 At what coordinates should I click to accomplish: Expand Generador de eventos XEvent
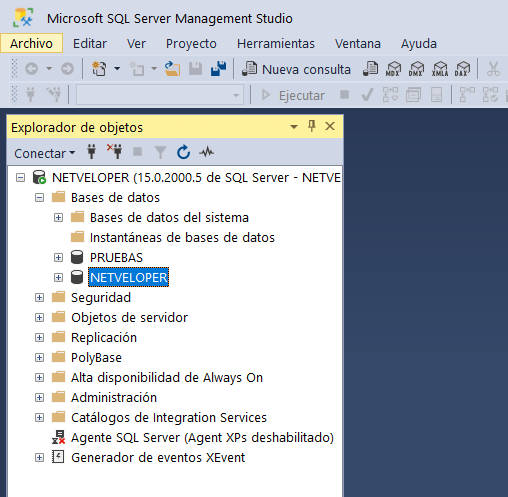pyautogui.click(x=39, y=458)
